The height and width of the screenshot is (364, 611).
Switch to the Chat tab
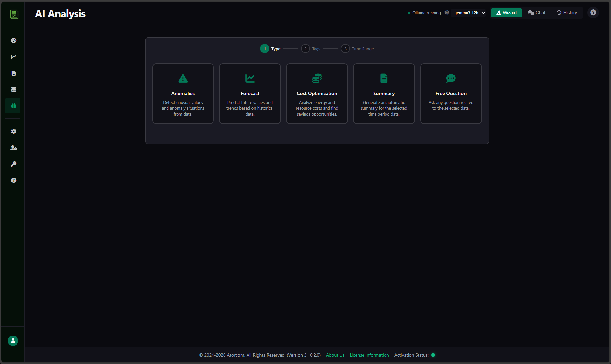pos(536,13)
